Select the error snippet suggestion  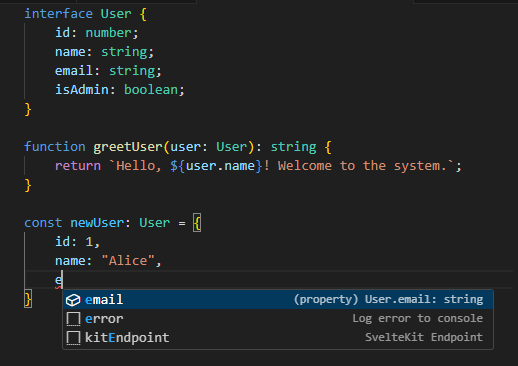pyautogui.click(x=278, y=319)
